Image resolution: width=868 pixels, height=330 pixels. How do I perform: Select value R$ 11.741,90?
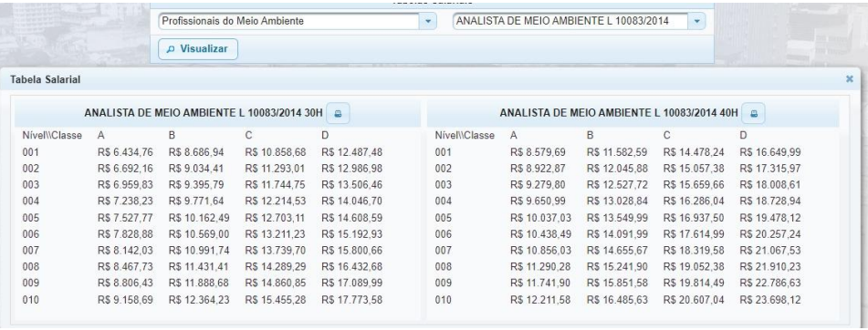click(541, 283)
